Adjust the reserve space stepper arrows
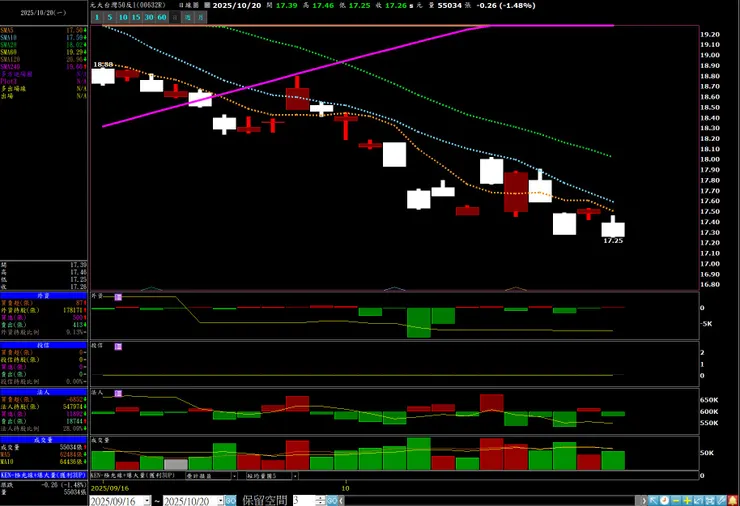This screenshot has height=506, width=740. (x=320, y=500)
